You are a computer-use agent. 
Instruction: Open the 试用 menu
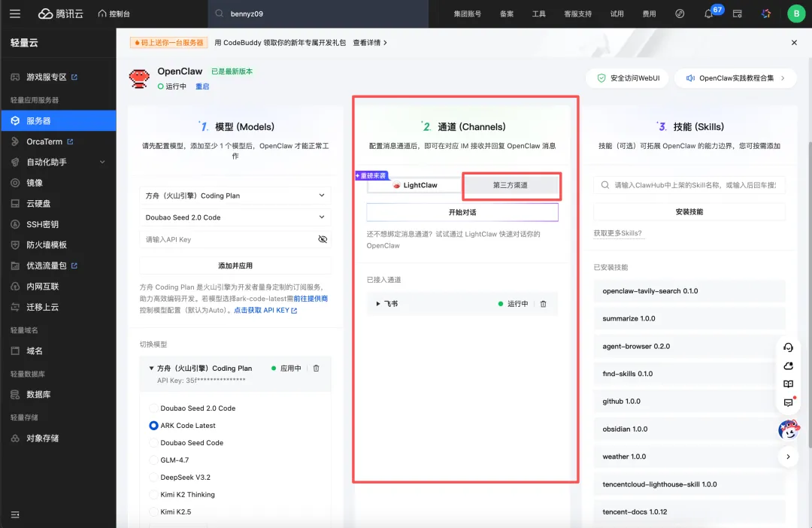click(x=617, y=14)
